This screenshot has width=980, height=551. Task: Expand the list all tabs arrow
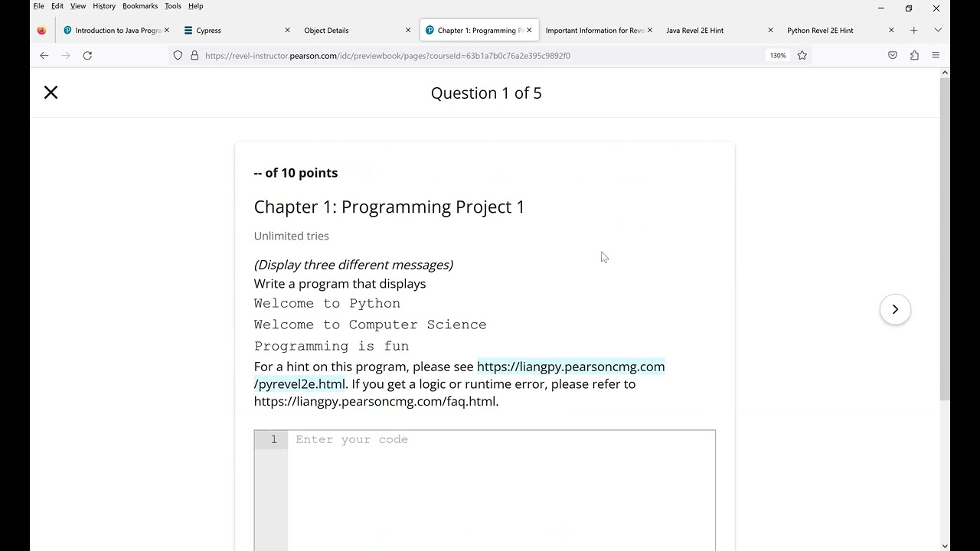(937, 30)
